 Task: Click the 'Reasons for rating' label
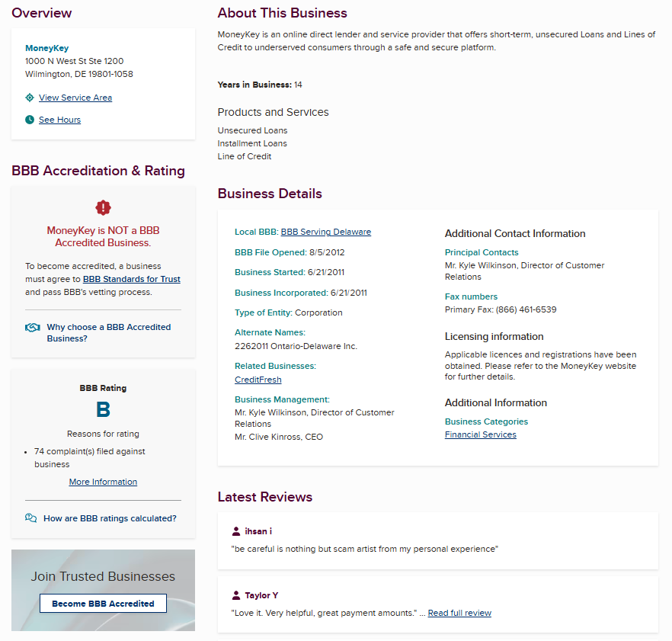tap(104, 434)
